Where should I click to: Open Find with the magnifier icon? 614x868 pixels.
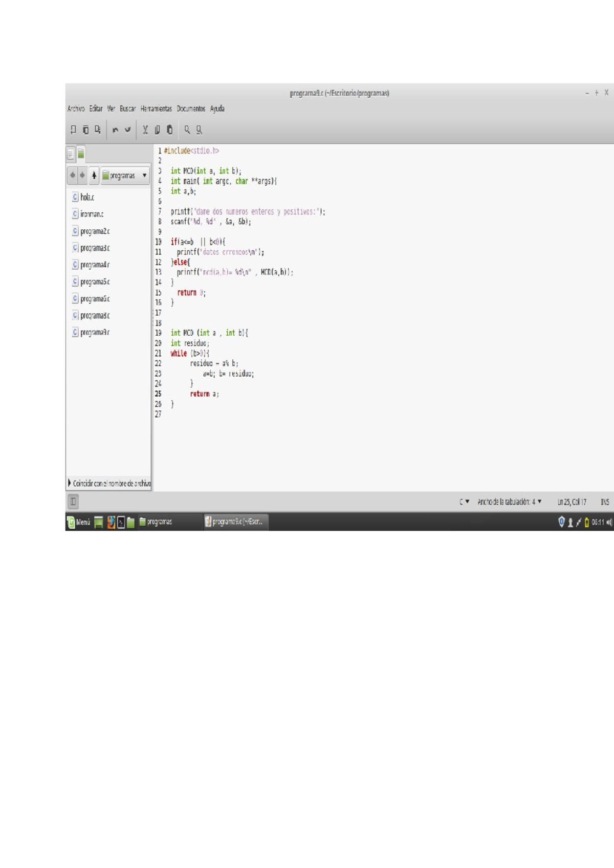click(x=187, y=130)
